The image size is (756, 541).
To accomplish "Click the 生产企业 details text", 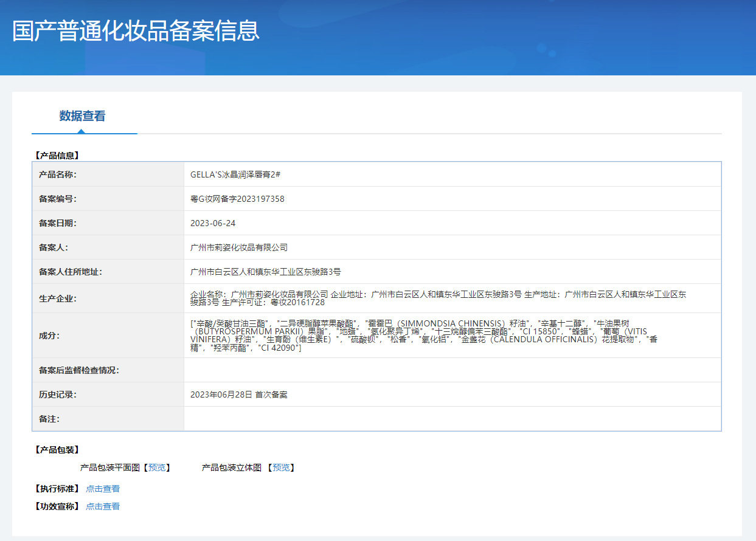I will click(438, 298).
